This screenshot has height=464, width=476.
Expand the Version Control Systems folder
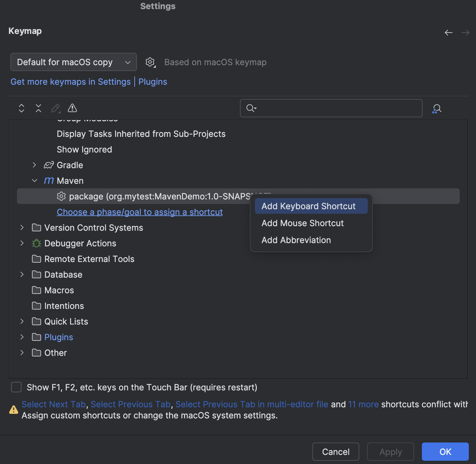click(x=22, y=227)
